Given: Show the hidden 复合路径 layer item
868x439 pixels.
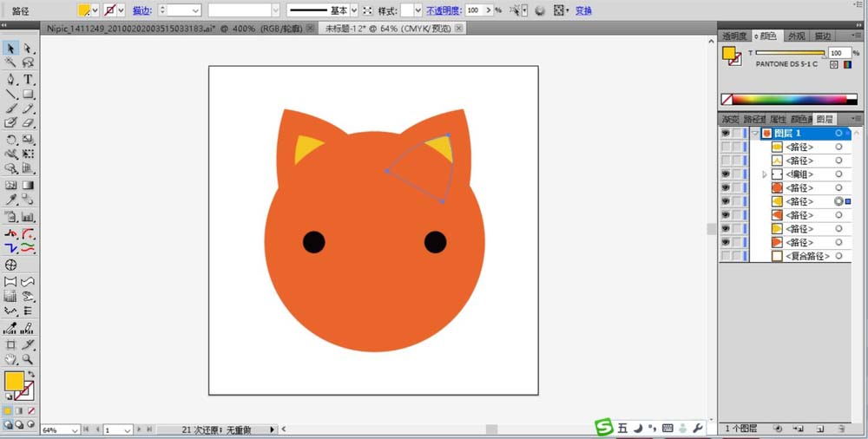Looking at the screenshot, I should coord(725,257).
